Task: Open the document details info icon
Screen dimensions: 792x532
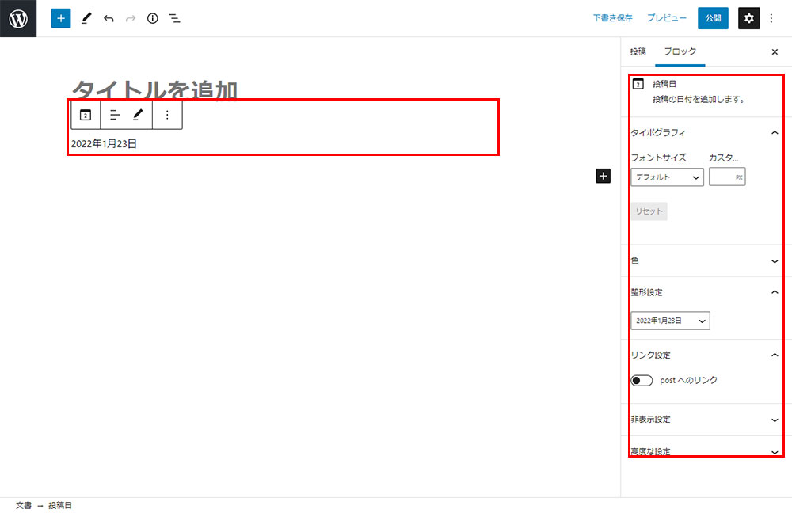Action: tap(153, 18)
